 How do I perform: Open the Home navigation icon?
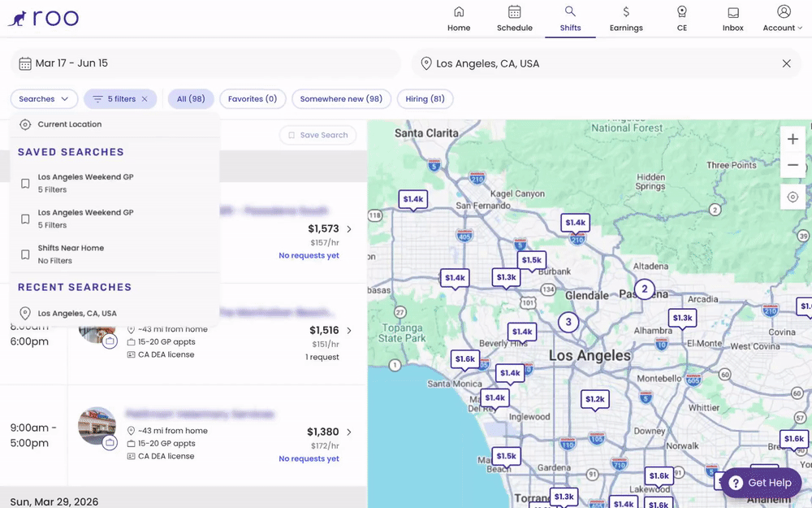click(459, 11)
